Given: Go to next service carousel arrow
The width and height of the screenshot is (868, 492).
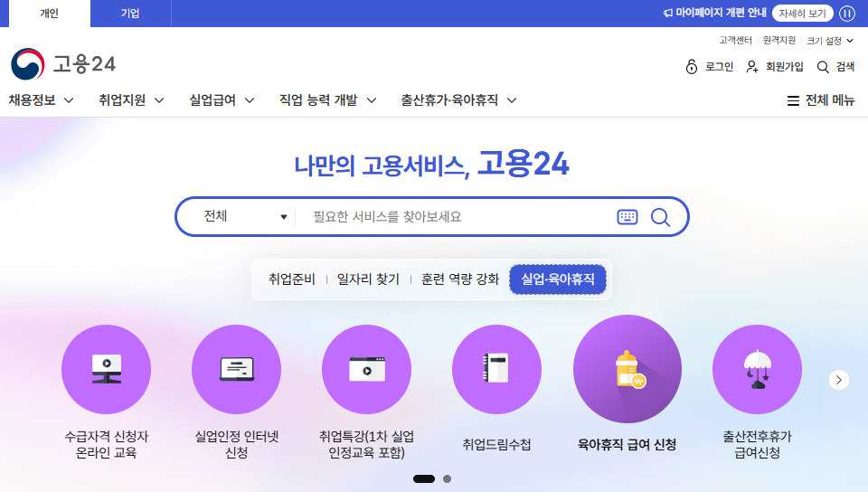Looking at the screenshot, I should pyautogui.click(x=839, y=380).
